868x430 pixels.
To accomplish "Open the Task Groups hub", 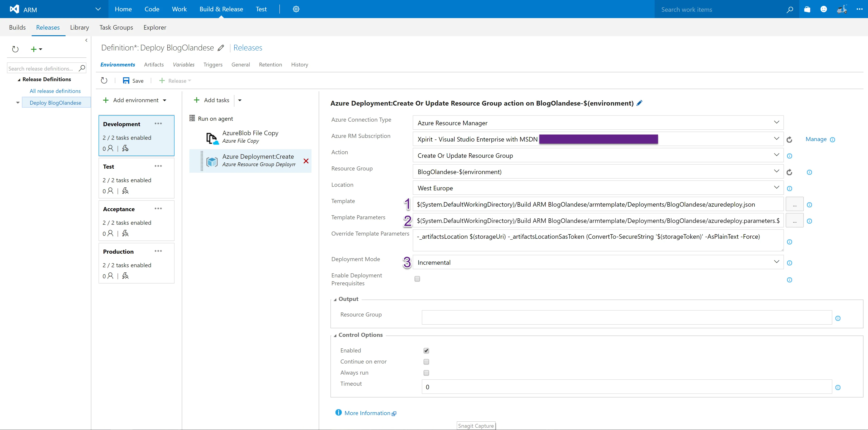I will click(116, 27).
